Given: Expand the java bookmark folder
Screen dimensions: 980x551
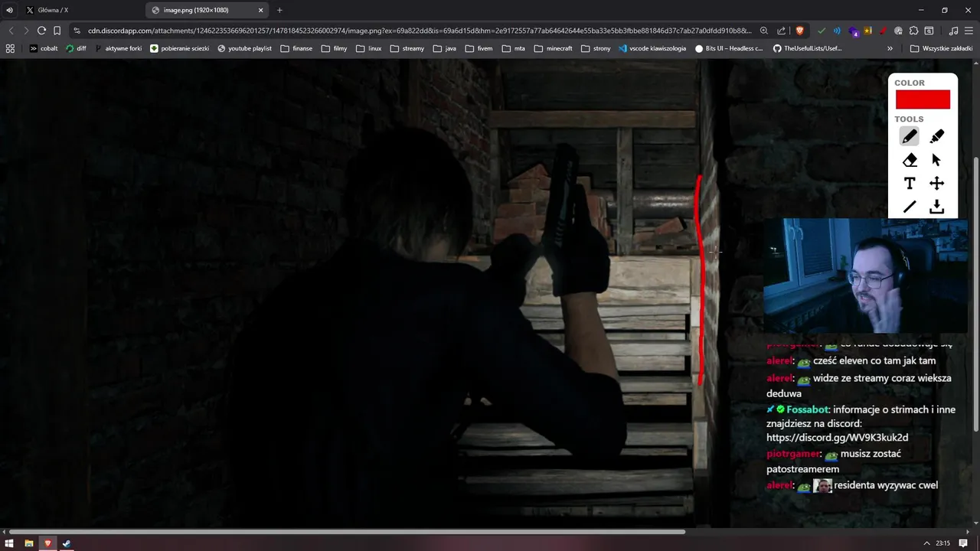Looking at the screenshot, I should pos(445,48).
